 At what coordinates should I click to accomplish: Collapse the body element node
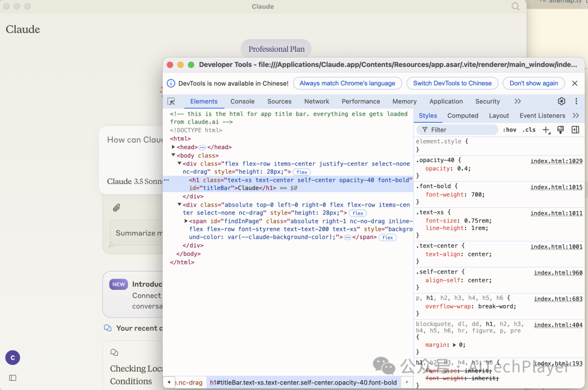(173, 155)
